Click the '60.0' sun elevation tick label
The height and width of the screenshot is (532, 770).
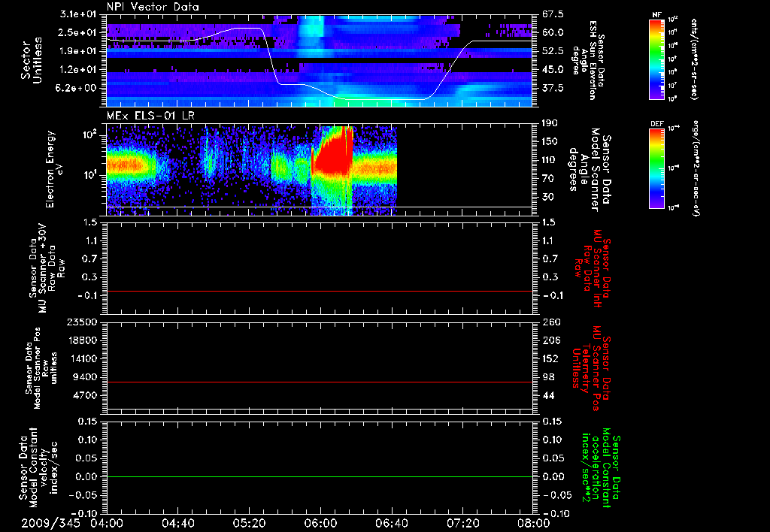pos(553,32)
